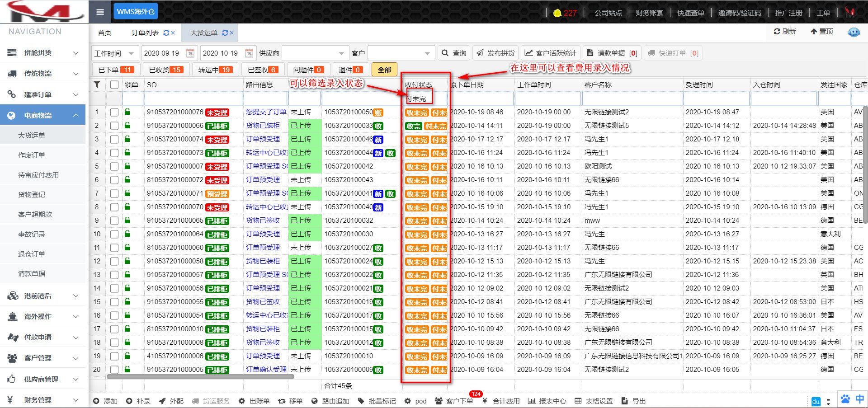
Task: Close the 大货运单 tab
Action: pyautogui.click(x=232, y=33)
